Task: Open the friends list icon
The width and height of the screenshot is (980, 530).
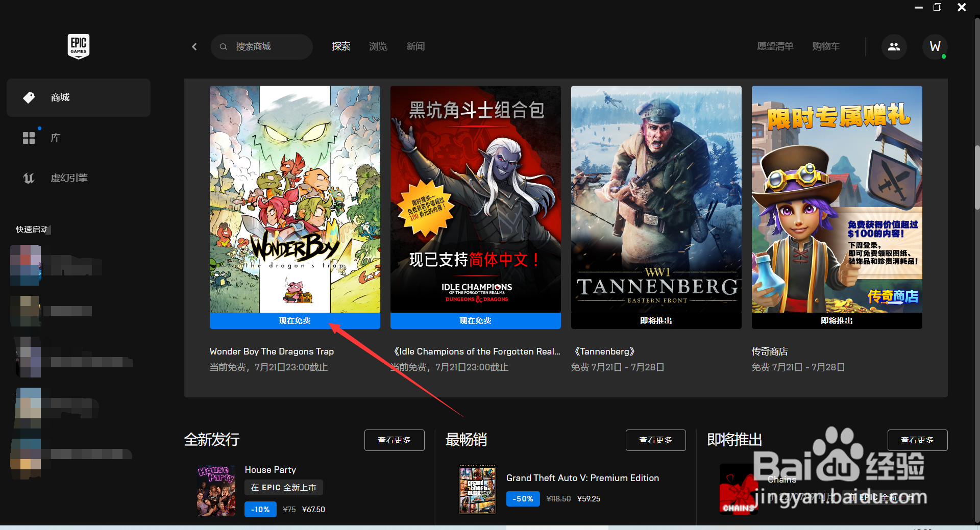Action: 894,47
